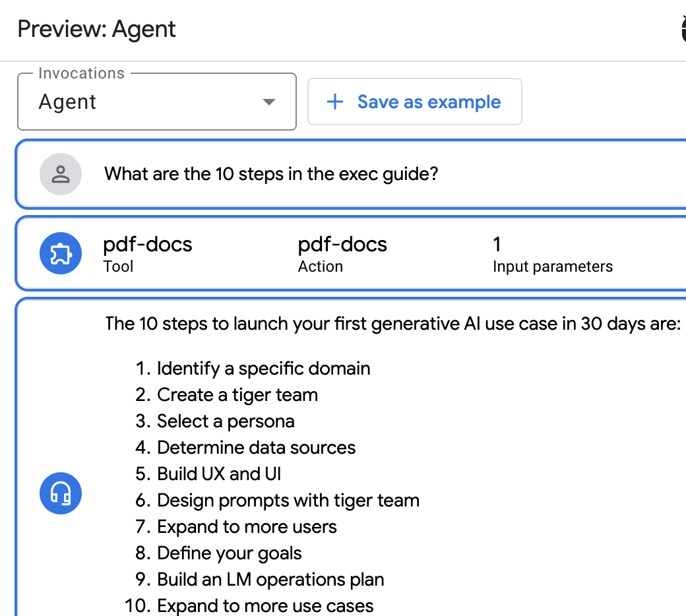Click the headset agent response icon
Image resolution: width=686 pixels, height=616 pixels.
[x=61, y=493]
